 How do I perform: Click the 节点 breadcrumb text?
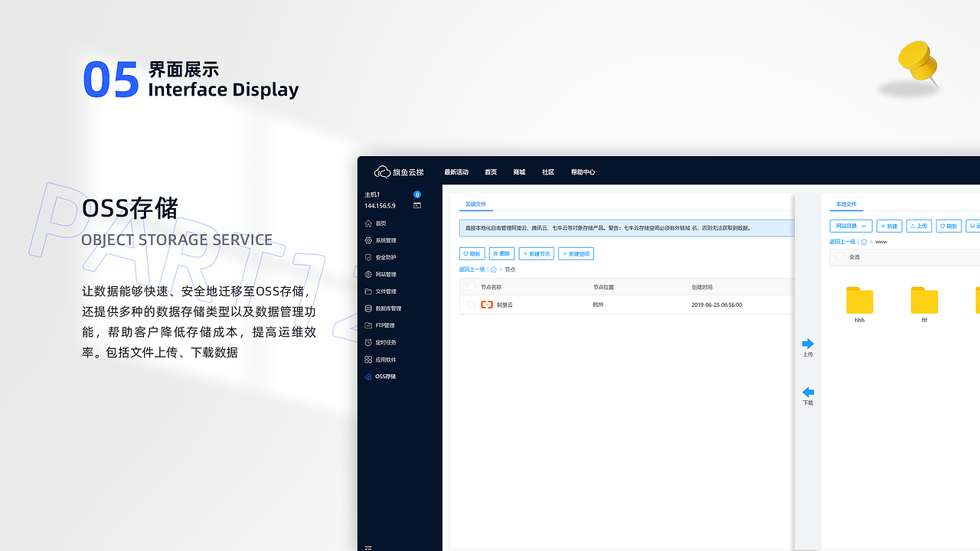(510, 269)
